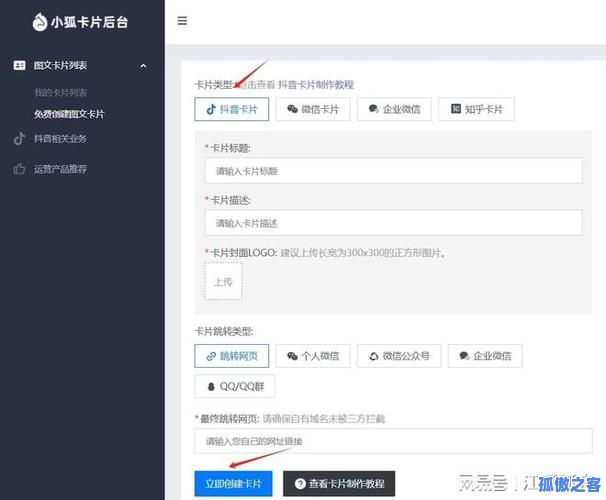Click the link icon in 跳转网页
This screenshot has height=500, width=606.
pyautogui.click(x=211, y=356)
